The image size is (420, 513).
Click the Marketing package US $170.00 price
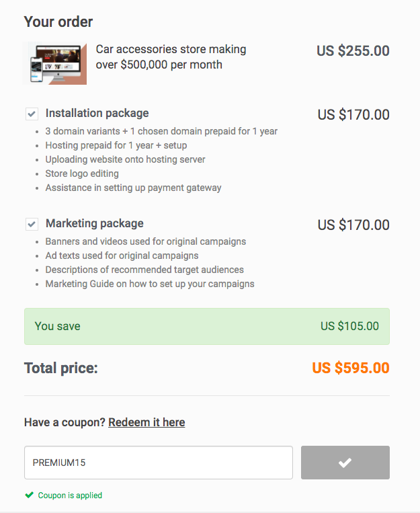click(353, 225)
